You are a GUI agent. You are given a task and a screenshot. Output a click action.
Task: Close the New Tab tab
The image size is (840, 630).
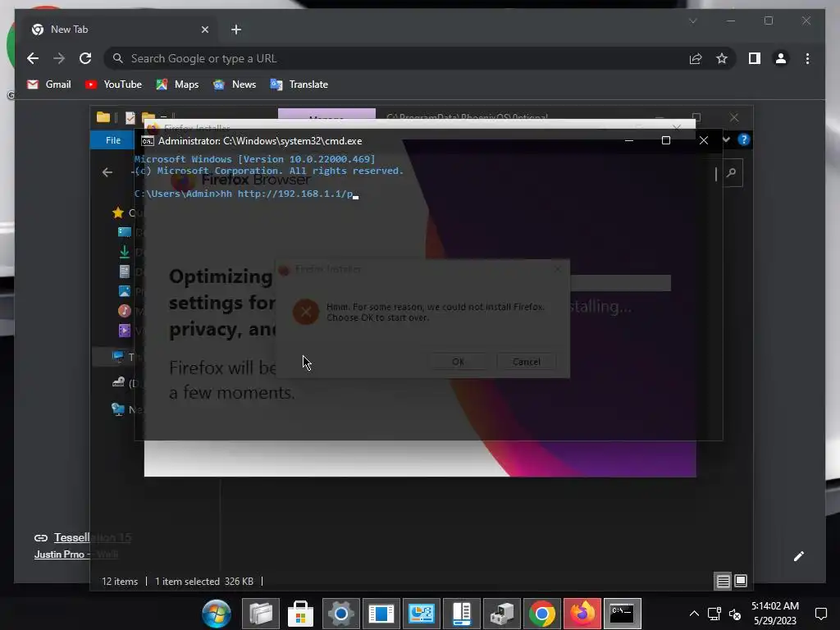tap(204, 30)
